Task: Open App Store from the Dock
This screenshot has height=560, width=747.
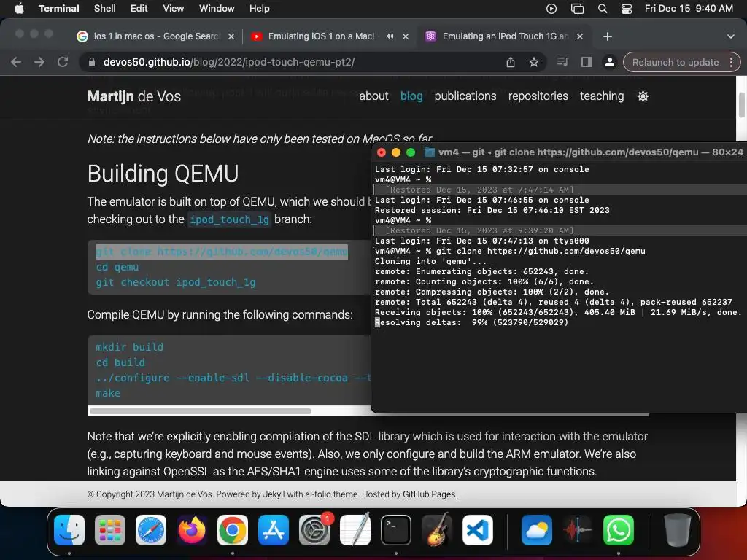Action: pos(274,530)
